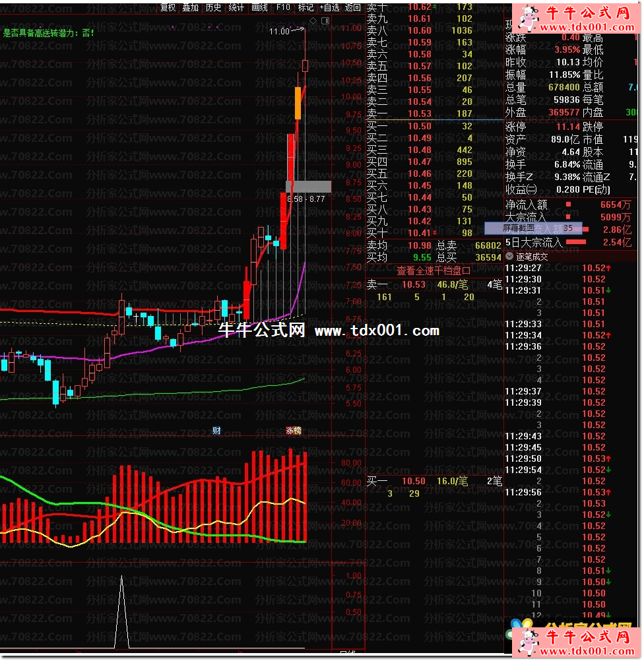Click the 标记 mark button
Image resolution: width=644 pixels, height=661 pixels.
pyautogui.click(x=306, y=7)
